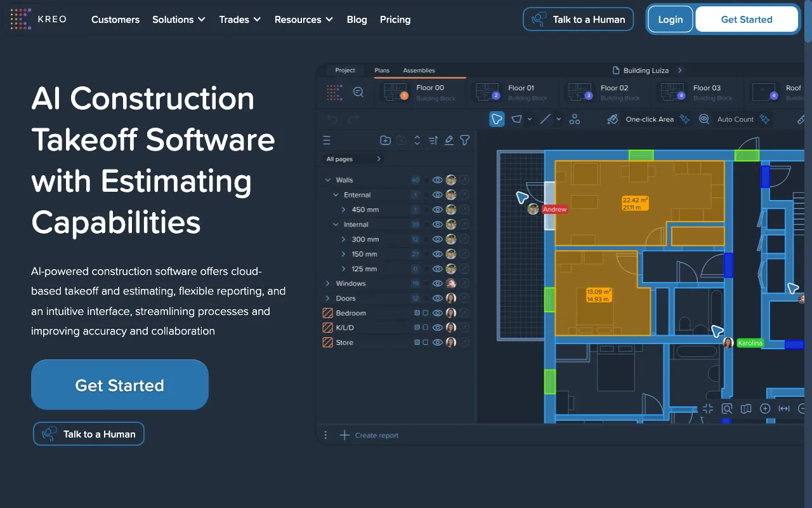812x508 pixels.
Task: Switch to the Assemblies tab
Action: (419, 70)
